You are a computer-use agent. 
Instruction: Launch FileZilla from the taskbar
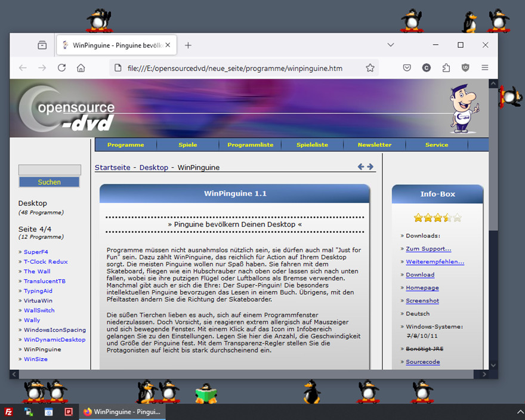(x=9, y=412)
